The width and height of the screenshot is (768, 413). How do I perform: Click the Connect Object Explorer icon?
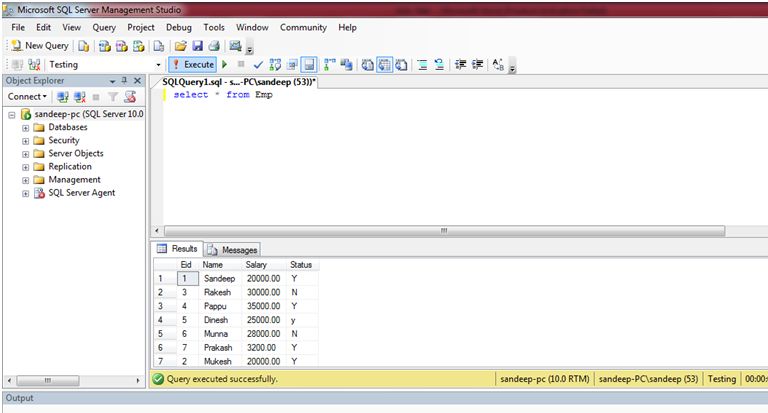pos(62,97)
